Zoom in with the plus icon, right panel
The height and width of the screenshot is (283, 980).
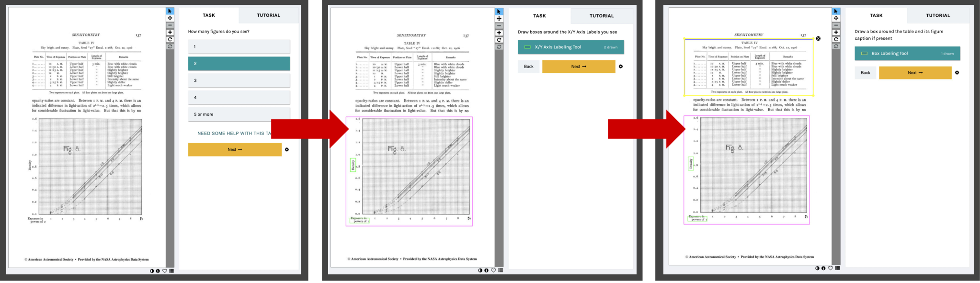pyautogui.click(x=836, y=32)
